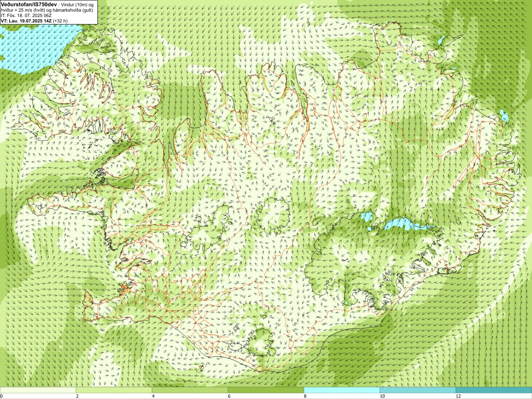Click the 10–12 m/s turquoise legend swatch
This screenshot has height=399, width=532.
click(418, 390)
